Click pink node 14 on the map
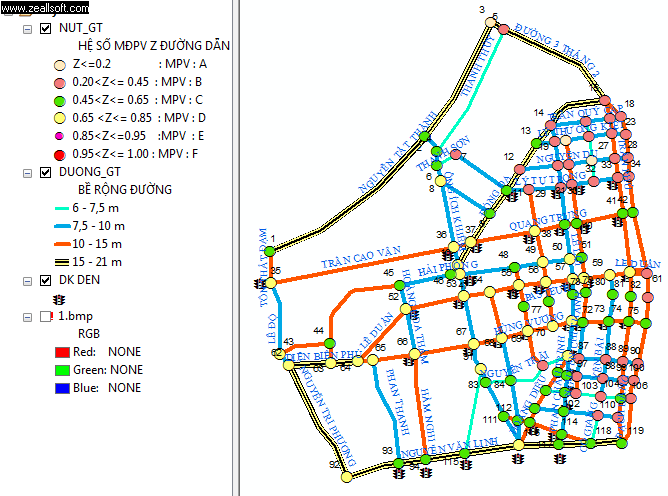This screenshot has width=668, height=496. [550, 125]
